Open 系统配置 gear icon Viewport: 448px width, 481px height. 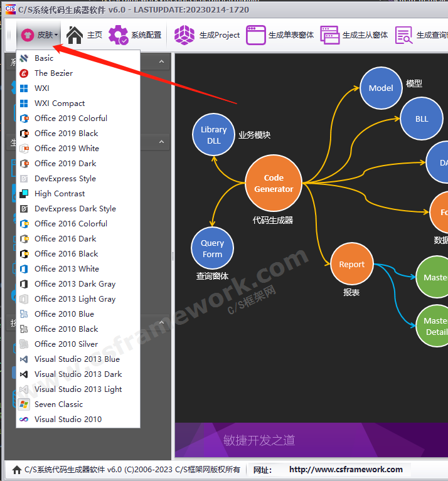(119, 35)
